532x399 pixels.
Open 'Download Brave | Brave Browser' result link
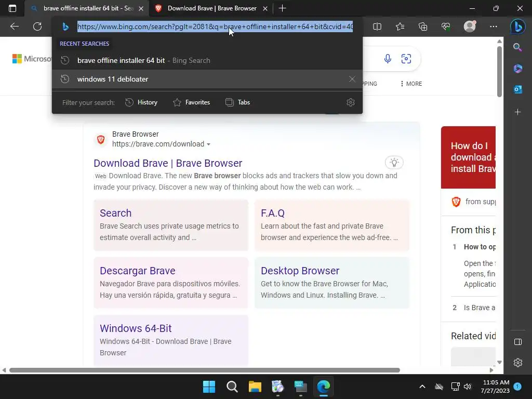pyautogui.click(x=168, y=163)
